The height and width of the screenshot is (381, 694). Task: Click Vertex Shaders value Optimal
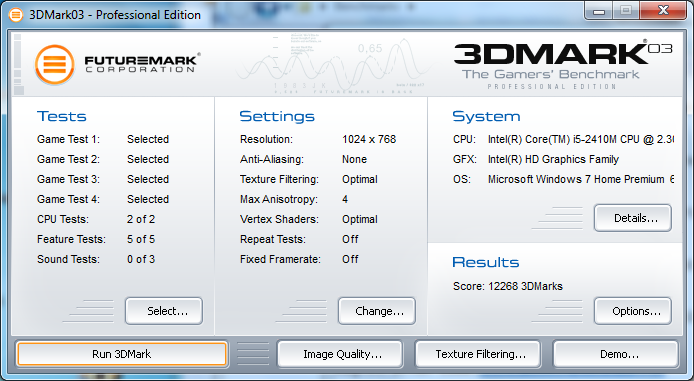tap(360, 219)
